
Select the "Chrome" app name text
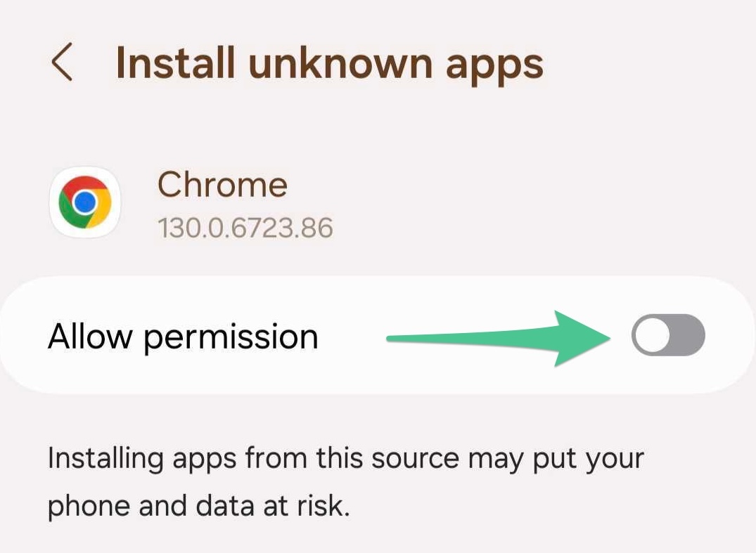[x=222, y=185]
